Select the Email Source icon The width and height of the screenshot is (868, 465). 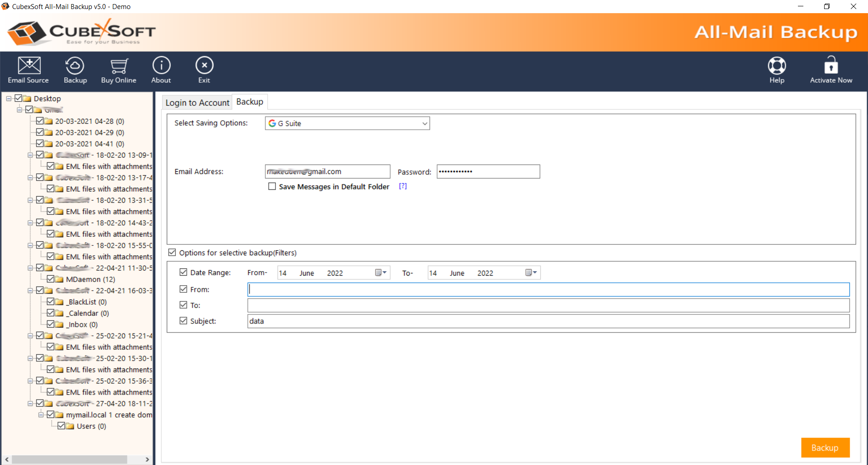(x=28, y=69)
